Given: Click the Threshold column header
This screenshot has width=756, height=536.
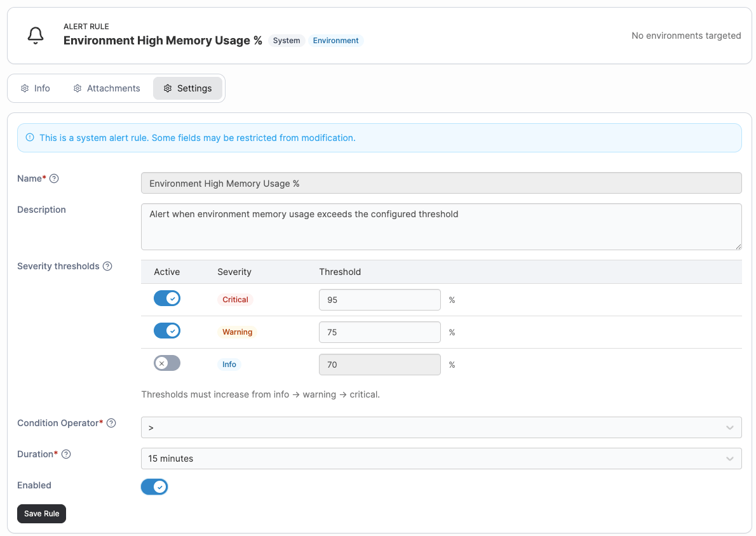Looking at the screenshot, I should tap(340, 272).
